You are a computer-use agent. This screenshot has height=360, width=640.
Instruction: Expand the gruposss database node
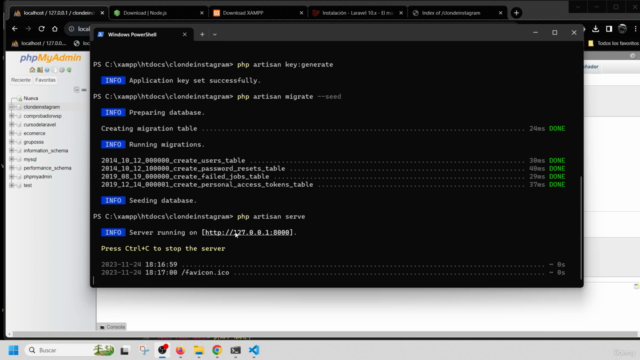12,142
